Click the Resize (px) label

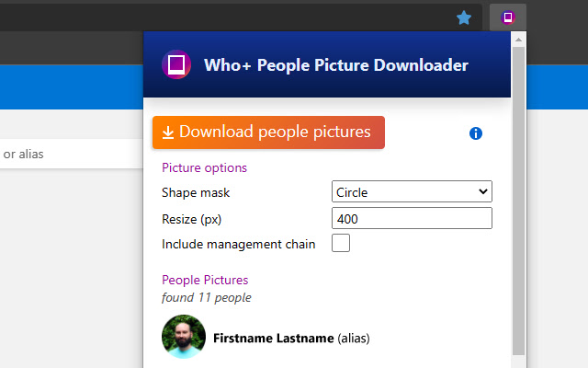click(x=192, y=219)
